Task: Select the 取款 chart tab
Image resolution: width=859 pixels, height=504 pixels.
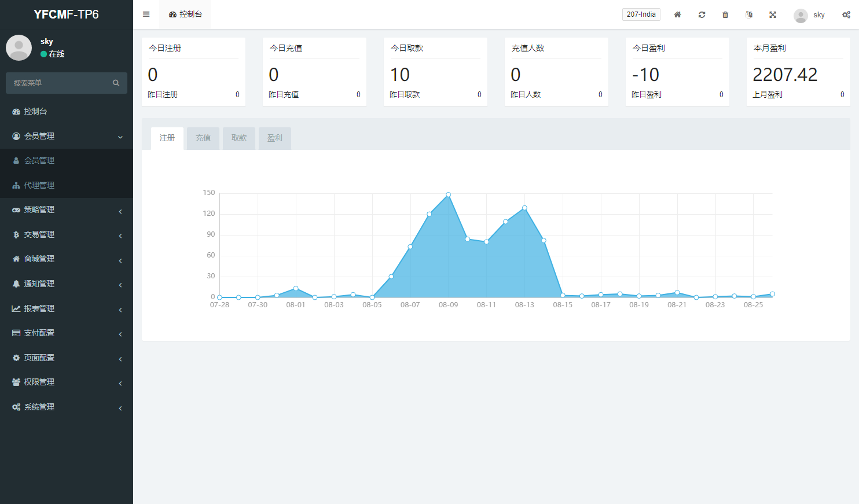Action: (x=239, y=138)
